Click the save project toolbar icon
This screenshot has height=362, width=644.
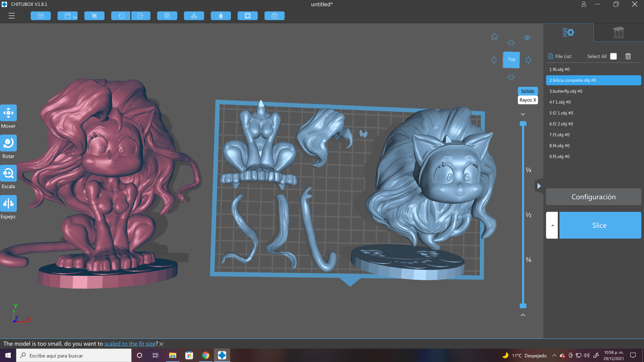(67, 16)
